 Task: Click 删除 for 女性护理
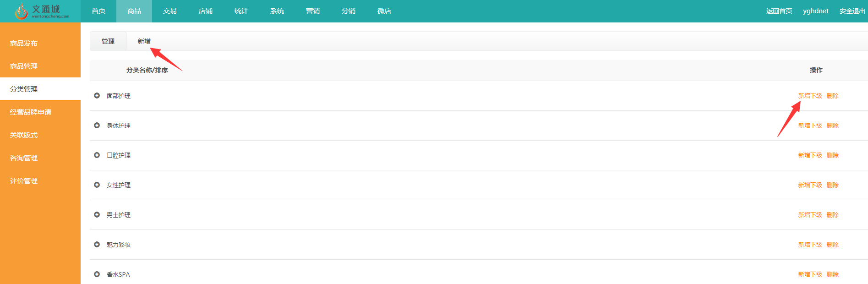(x=833, y=185)
